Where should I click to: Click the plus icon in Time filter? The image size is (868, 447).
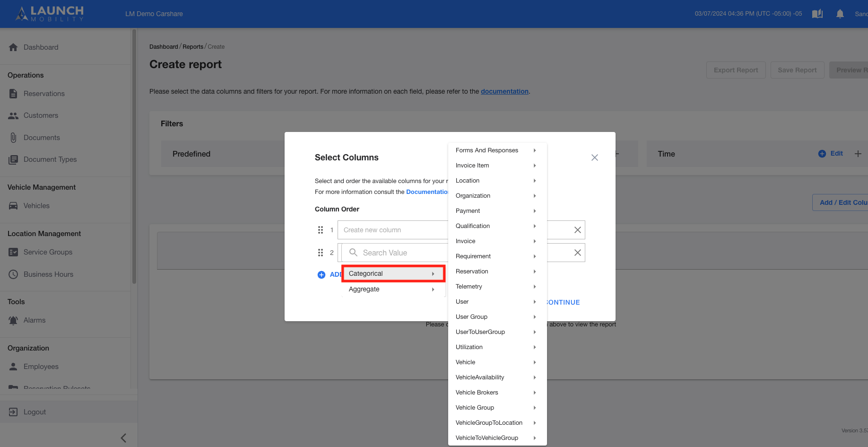point(858,154)
